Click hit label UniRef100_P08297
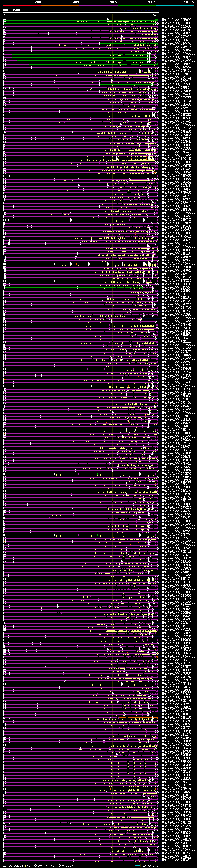Viewport: 197px width, 868px height. pos(177,389)
